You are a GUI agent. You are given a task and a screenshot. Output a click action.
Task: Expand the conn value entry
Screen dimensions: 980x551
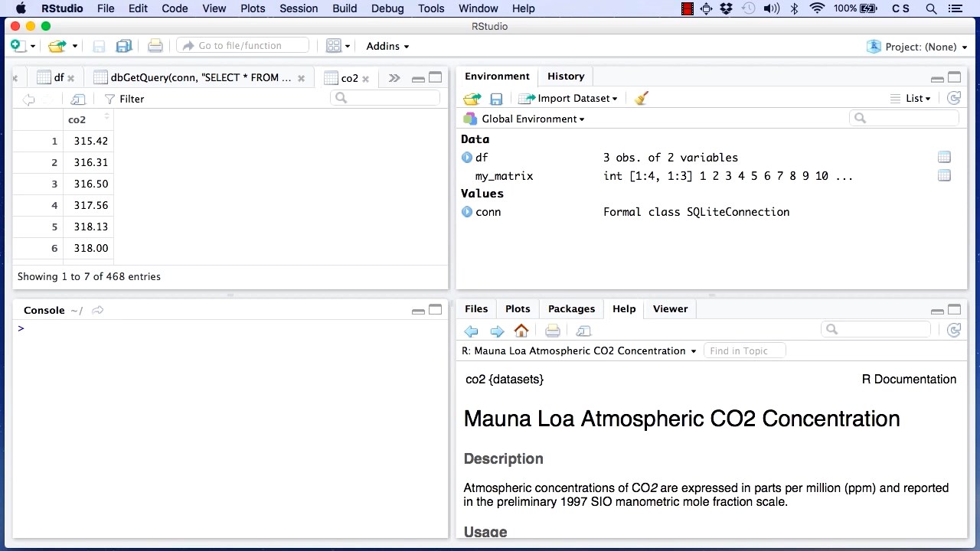(467, 212)
